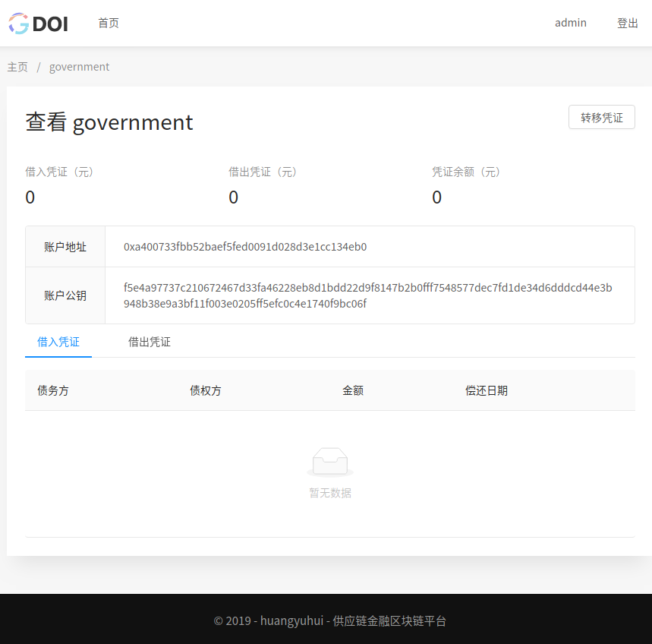Click the empty-data inbox icon
The height and width of the screenshot is (644, 652).
point(330,462)
